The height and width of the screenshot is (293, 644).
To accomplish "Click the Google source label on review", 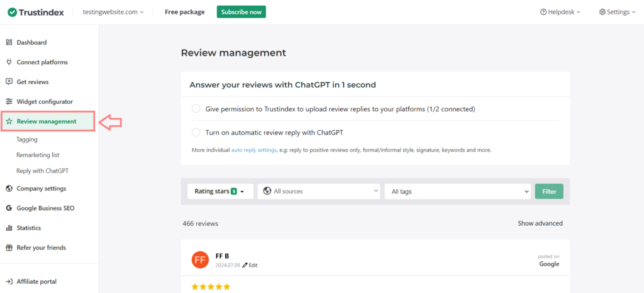I will pos(549,264).
